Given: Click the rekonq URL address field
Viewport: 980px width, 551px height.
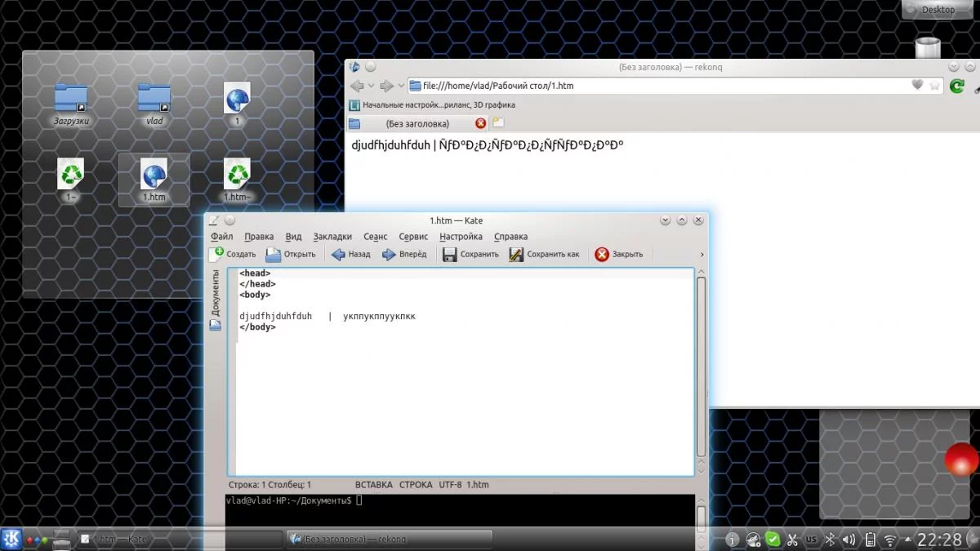Looking at the screenshot, I should (x=653, y=86).
